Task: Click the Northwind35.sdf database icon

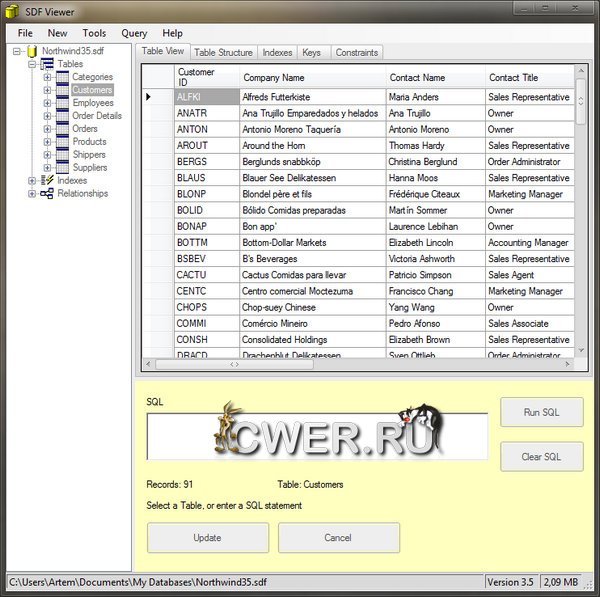Action: click(32, 51)
